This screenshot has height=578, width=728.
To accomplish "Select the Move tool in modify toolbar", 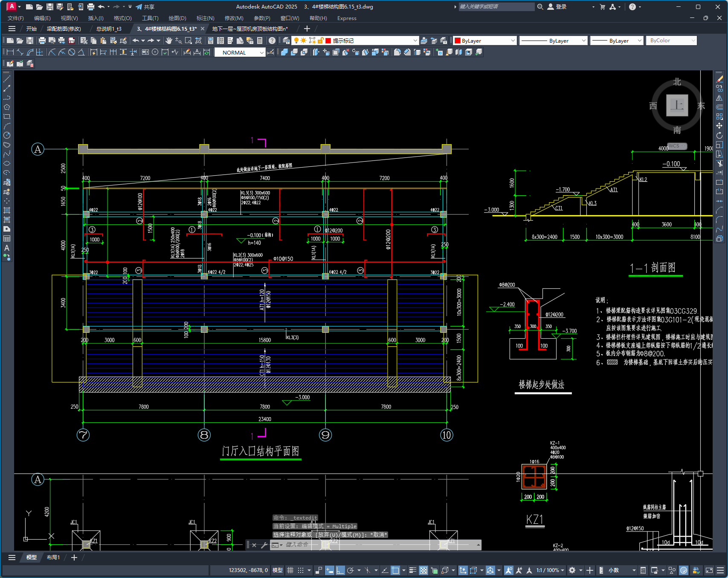I will click(x=719, y=126).
